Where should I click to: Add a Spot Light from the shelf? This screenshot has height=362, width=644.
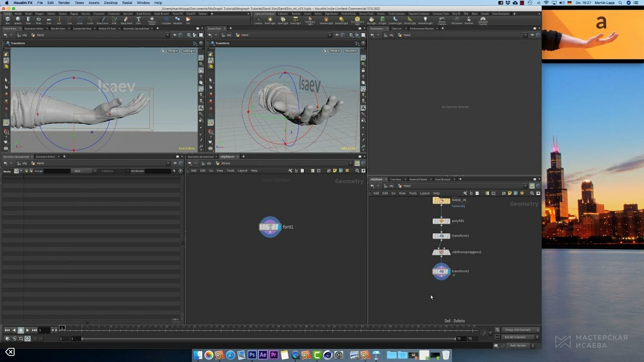tap(283, 20)
